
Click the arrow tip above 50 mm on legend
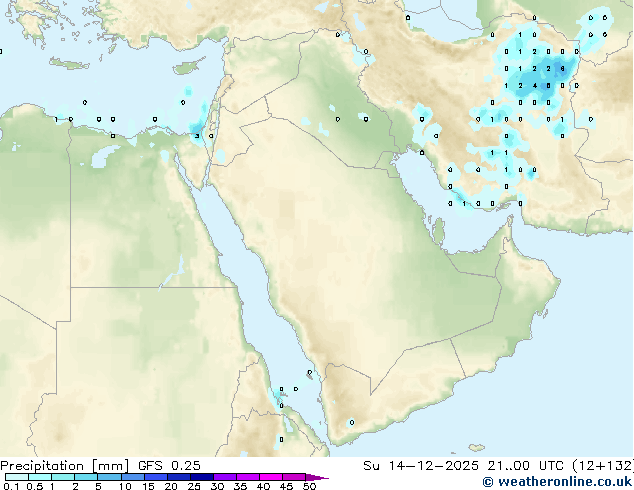coord(317,477)
